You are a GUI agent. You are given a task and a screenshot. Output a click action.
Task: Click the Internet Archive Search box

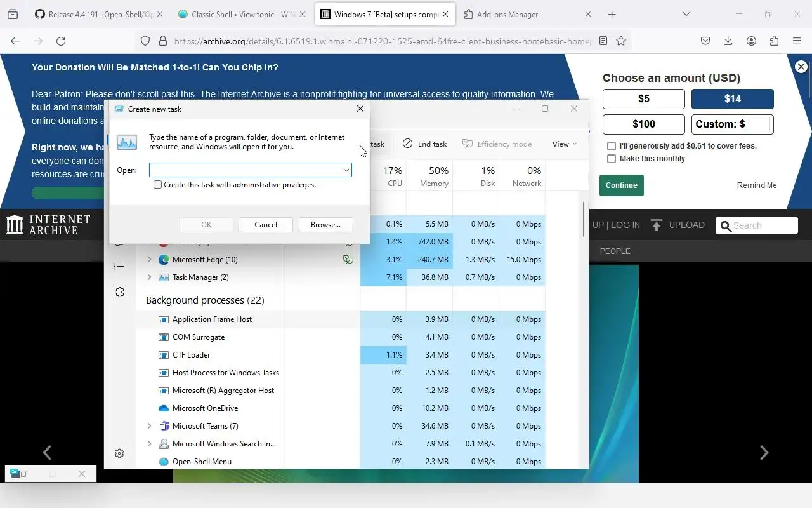[x=757, y=225]
